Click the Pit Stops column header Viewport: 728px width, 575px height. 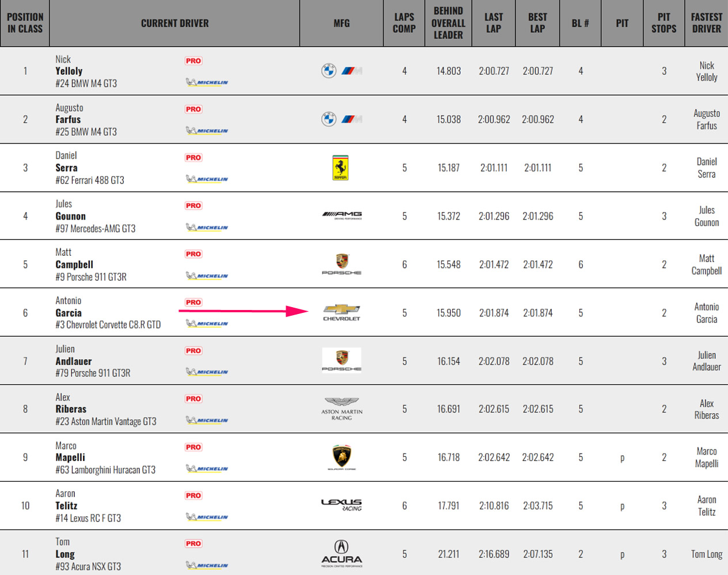pos(663,23)
